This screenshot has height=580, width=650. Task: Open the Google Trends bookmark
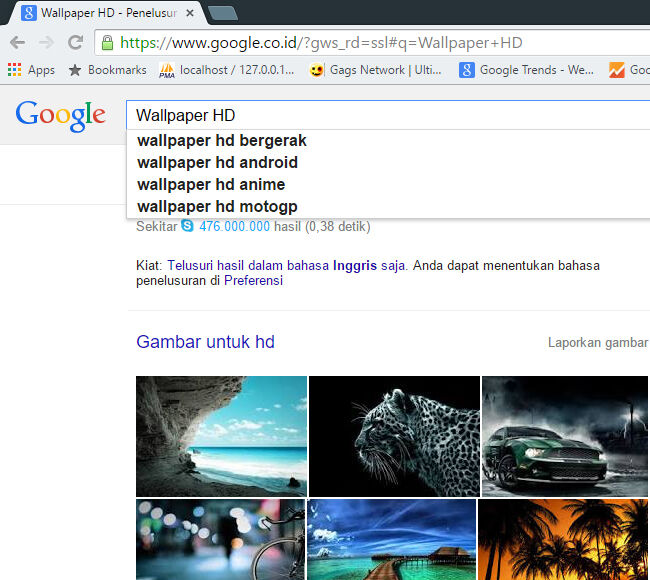click(x=526, y=70)
